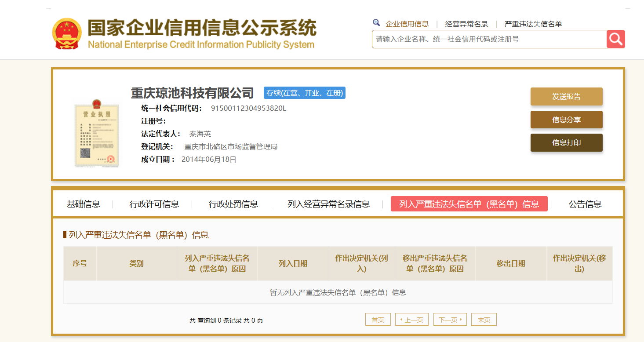The image size is (644, 342).
Task: Click the red search magnifier button
Action: click(615, 39)
